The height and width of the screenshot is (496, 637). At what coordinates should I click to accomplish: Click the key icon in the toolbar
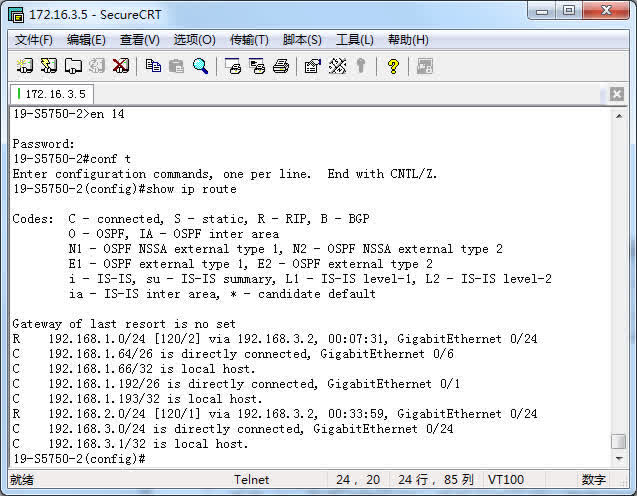pyautogui.click(x=361, y=66)
